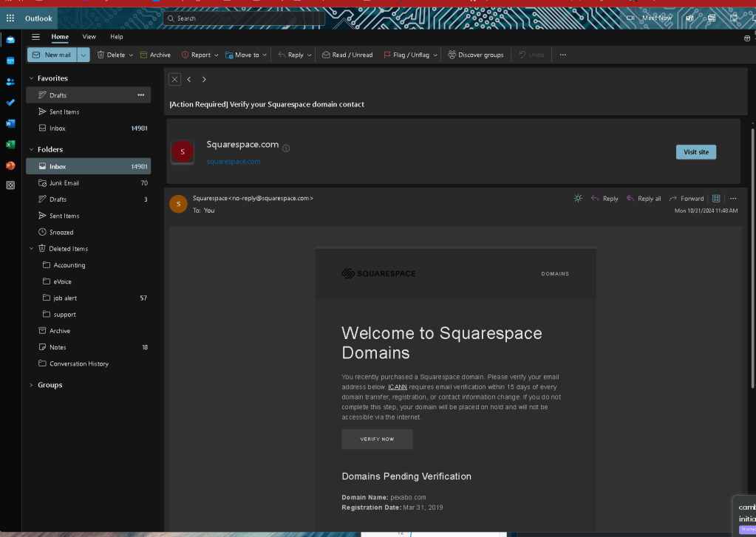Viewport: 756px width, 537px height.
Task: Click Squarespace sender avatar in message
Action: coord(178,204)
